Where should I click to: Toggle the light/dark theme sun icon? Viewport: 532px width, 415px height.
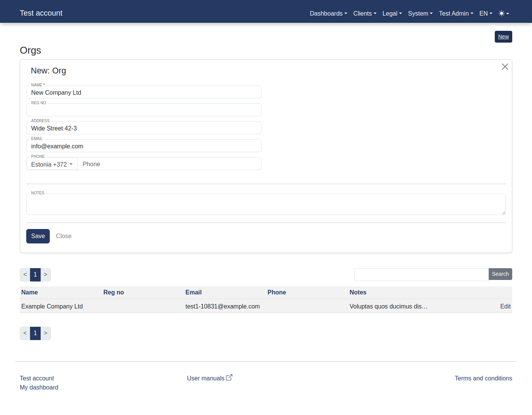pyautogui.click(x=502, y=13)
